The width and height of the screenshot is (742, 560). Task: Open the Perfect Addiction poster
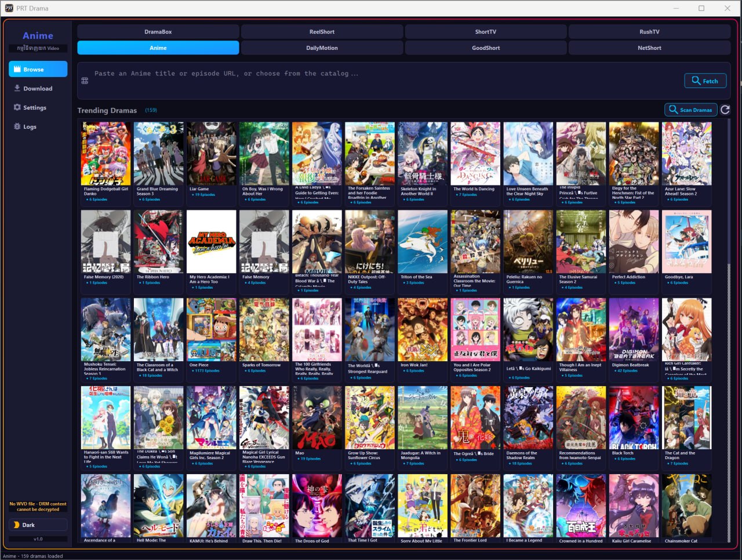pos(634,241)
